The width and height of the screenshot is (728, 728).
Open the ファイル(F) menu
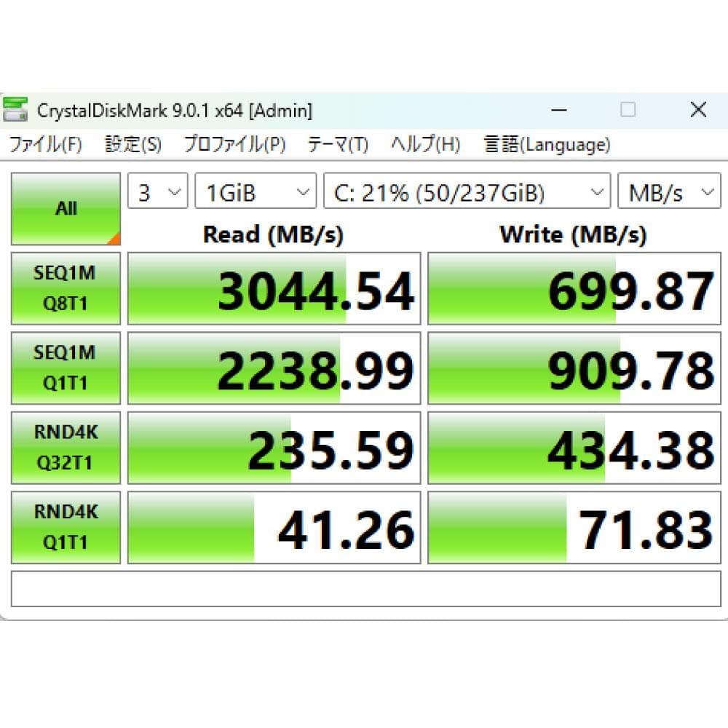pos(45,144)
